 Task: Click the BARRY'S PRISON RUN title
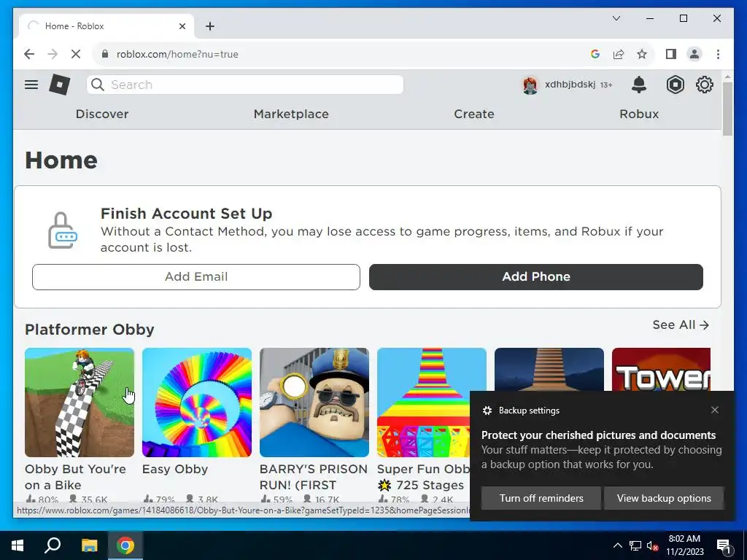coord(314,477)
